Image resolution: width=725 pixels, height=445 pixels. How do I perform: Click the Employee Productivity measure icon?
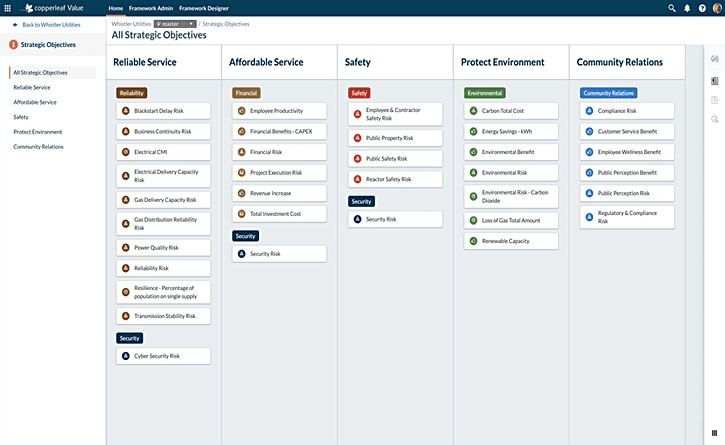coord(241,111)
